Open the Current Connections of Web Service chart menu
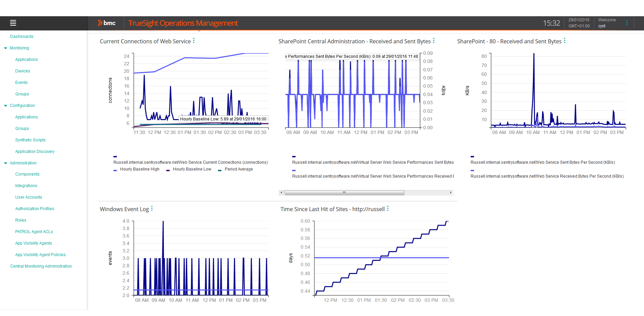Screen dimensions: 644x316 [x=194, y=41]
